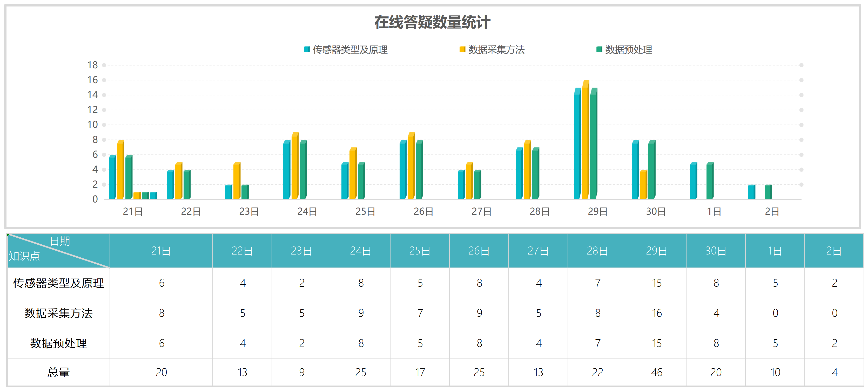Select the 总量 row label cell
This screenshot has width=868, height=391.
(x=58, y=372)
